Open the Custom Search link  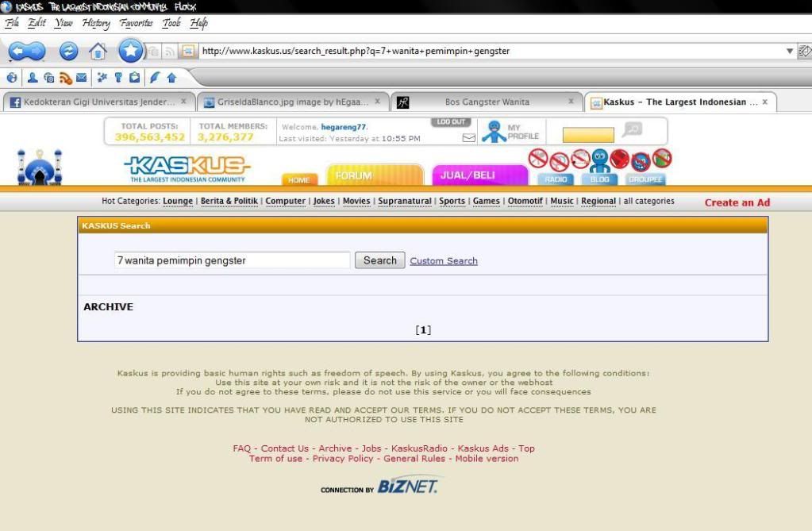coord(444,261)
